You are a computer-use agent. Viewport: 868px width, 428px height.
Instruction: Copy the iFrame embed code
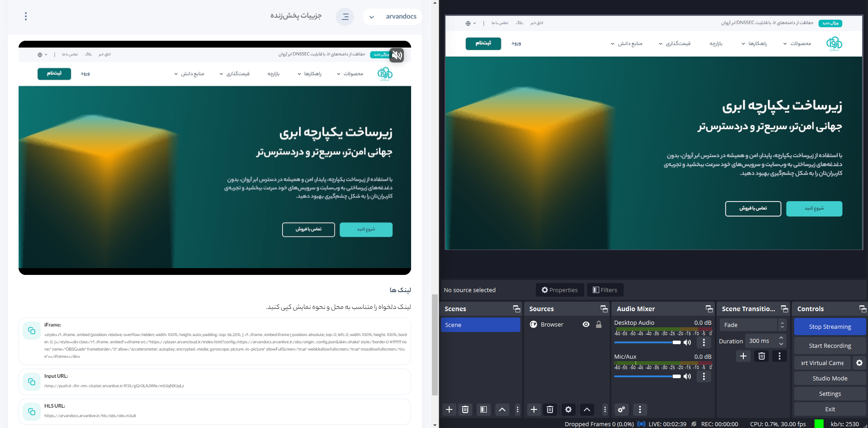click(x=32, y=331)
